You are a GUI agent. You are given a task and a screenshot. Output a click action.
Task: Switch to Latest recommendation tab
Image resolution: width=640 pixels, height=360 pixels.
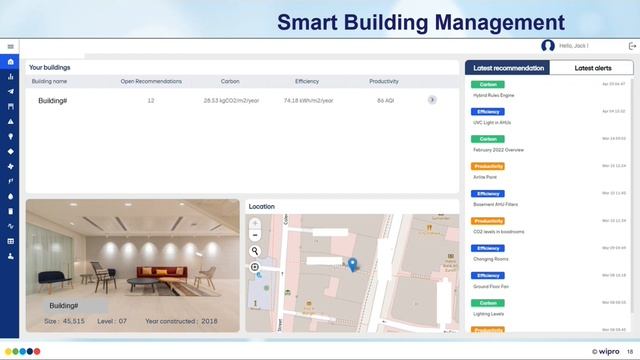point(508,68)
